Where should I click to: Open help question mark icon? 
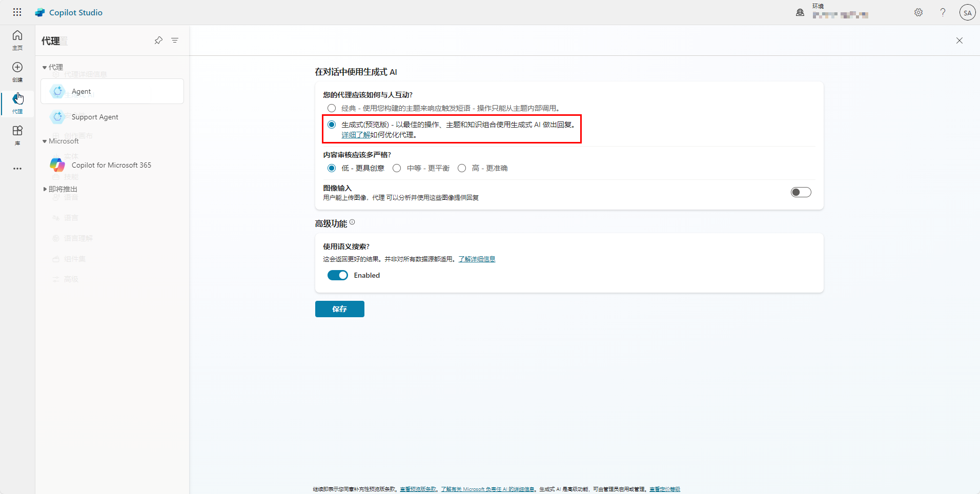943,12
